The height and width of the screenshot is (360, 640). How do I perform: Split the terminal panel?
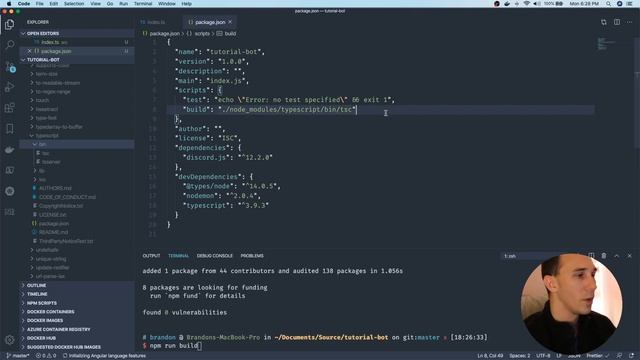591,256
